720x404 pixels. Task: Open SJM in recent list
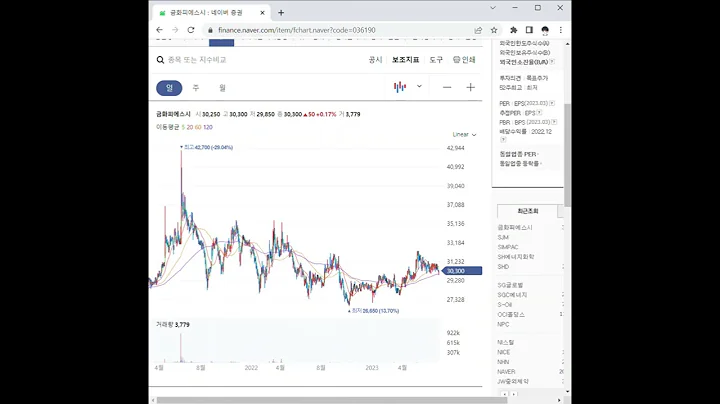(503, 237)
